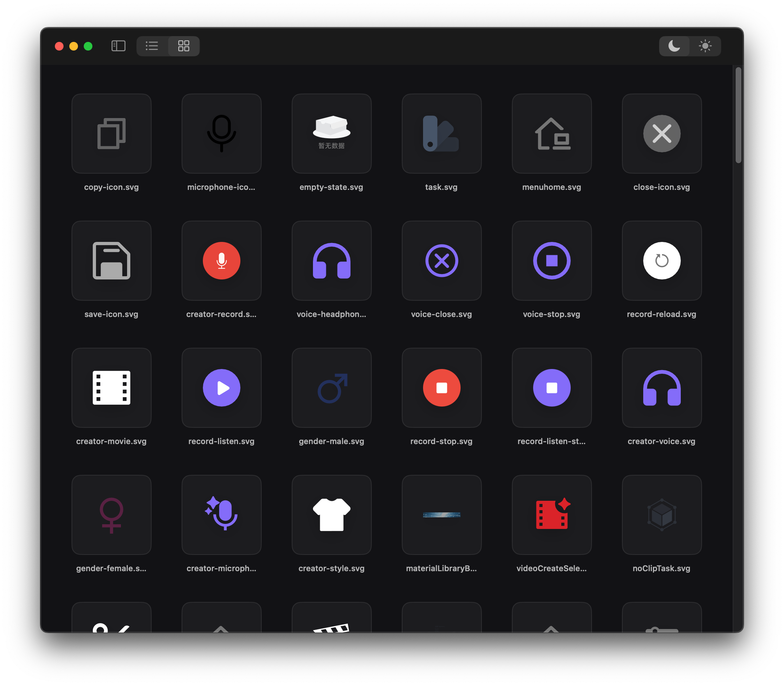
Task: Click the noClipTask.svg cube icon
Action: 662,515
